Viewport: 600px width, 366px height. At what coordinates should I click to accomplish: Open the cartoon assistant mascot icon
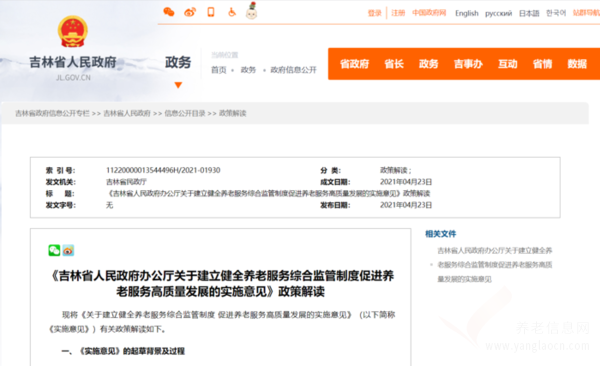coord(251,11)
